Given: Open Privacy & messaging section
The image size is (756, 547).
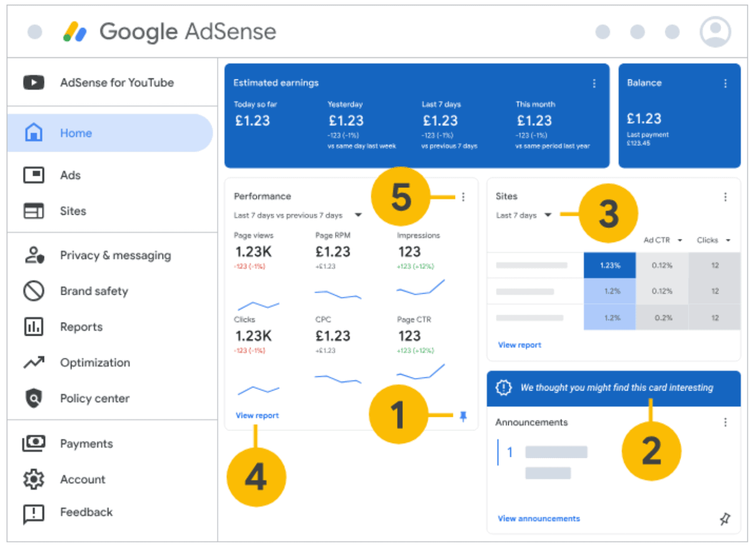Looking at the screenshot, I should 116,255.
